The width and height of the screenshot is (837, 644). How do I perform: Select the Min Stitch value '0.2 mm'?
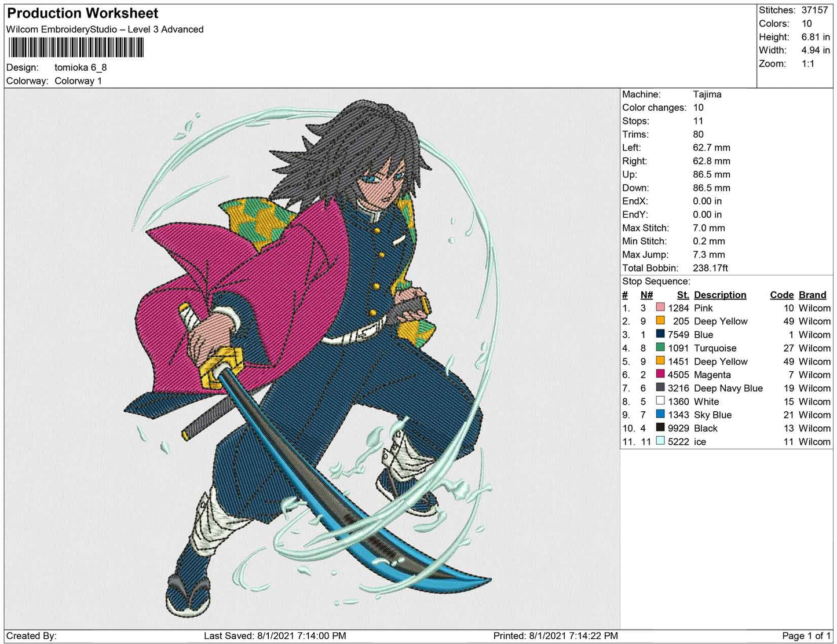tap(709, 241)
